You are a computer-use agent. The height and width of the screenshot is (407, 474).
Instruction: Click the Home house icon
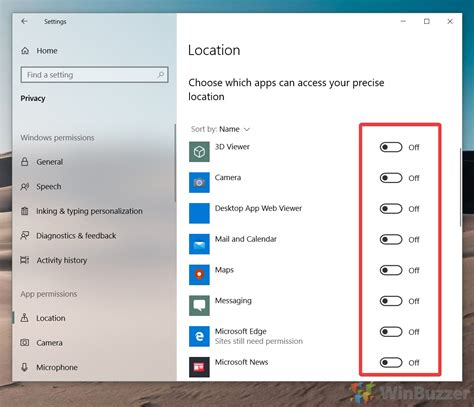point(25,51)
